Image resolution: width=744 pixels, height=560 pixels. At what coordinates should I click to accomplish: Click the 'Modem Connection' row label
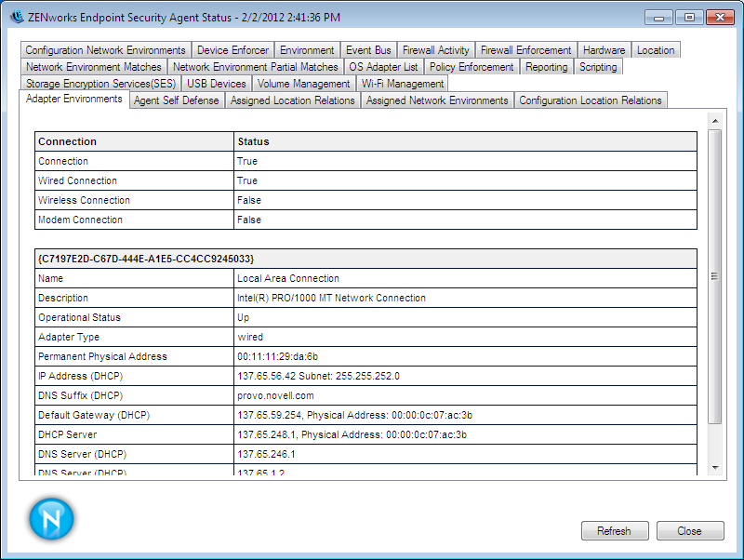tap(80, 220)
